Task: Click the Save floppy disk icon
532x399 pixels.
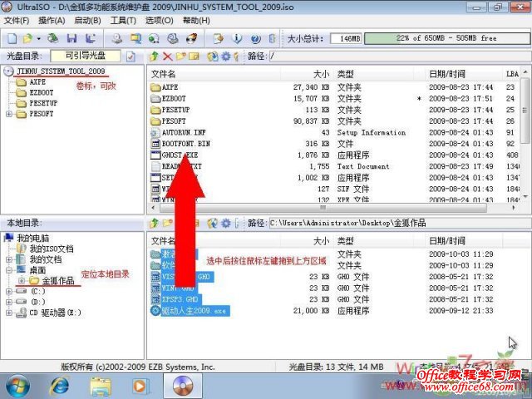Action: 71,38
